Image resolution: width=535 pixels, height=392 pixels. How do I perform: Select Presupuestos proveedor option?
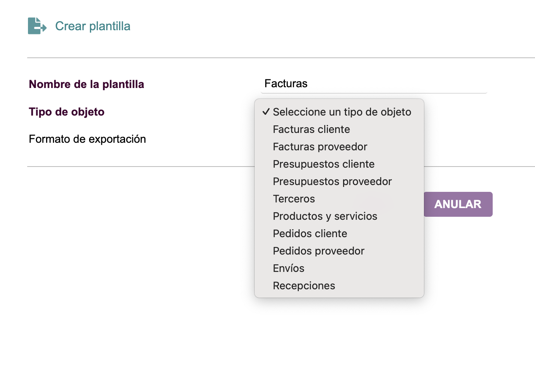339,181
